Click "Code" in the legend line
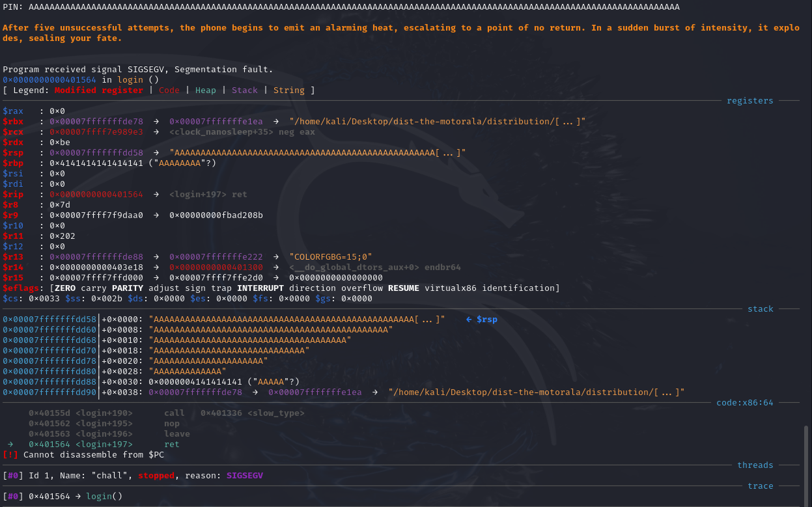812x507 pixels. click(x=169, y=90)
